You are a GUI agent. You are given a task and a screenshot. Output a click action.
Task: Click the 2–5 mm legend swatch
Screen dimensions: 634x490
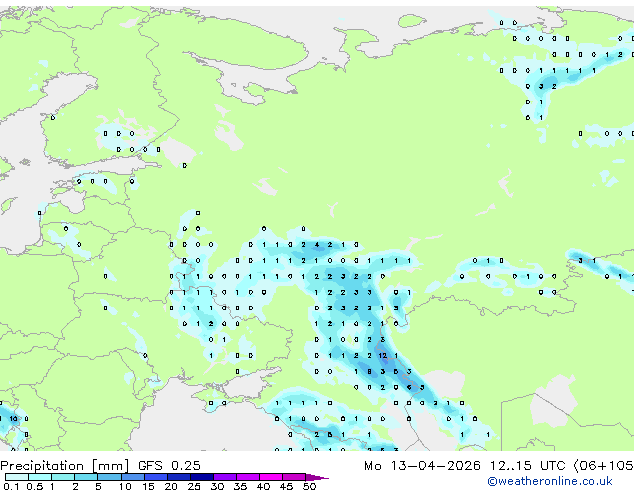pos(86,477)
